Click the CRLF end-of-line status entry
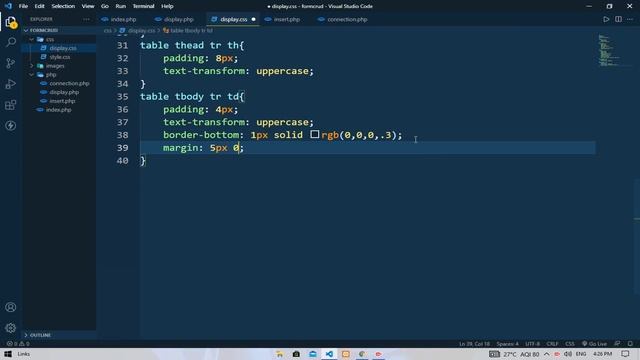Image resolution: width=640 pixels, height=360 pixels. [552, 344]
